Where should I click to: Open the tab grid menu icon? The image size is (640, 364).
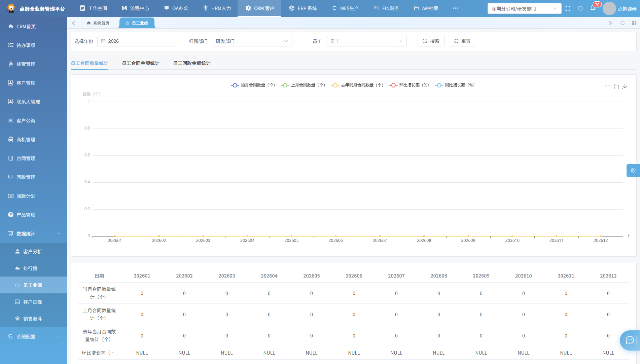[634, 23]
